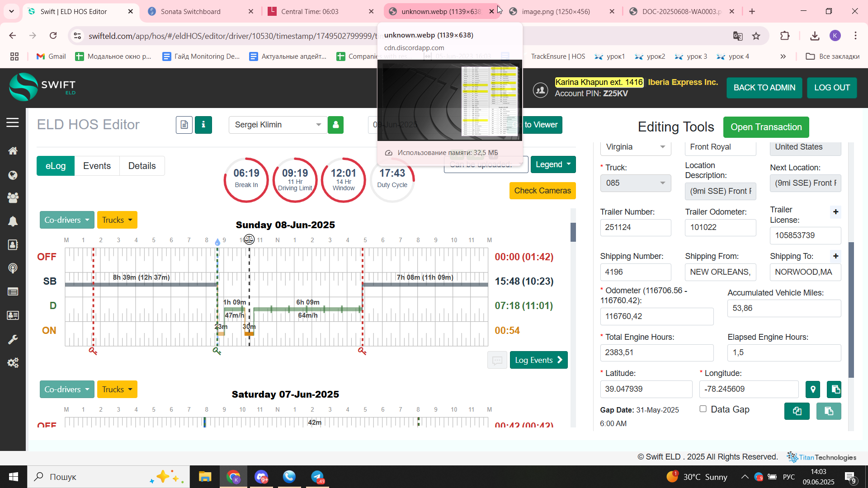
Task: Click the grey comment bubble icon
Action: tap(497, 360)
